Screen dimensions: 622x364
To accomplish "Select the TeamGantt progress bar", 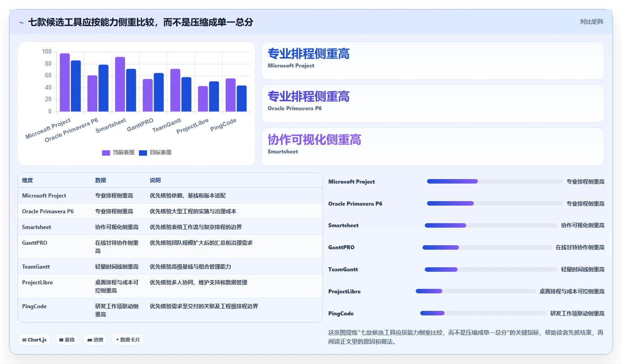I will click(x=491, y=270).
